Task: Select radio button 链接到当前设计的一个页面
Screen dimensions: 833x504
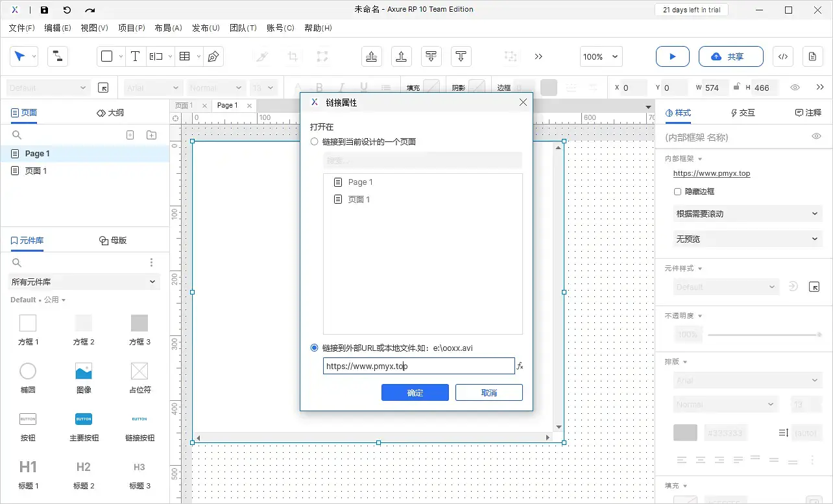Action: pyautogui.click(x=314, y=141)
